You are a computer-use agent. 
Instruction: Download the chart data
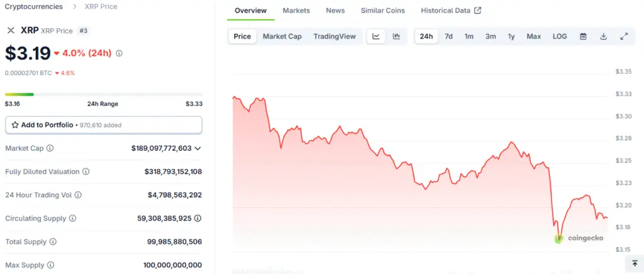coord(603,37)
